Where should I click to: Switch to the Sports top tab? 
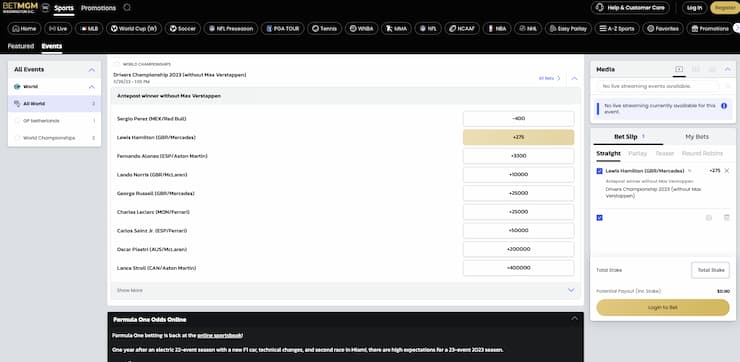(64, 8)
